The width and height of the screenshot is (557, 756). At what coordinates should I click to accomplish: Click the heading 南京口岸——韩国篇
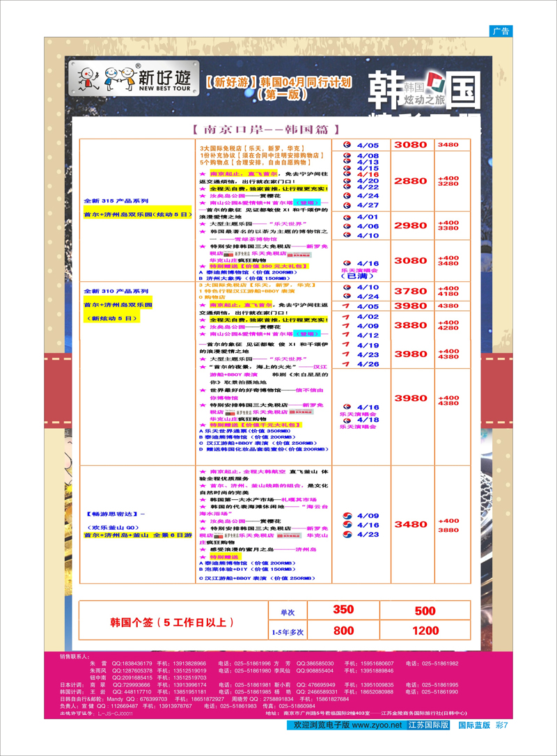266,129
